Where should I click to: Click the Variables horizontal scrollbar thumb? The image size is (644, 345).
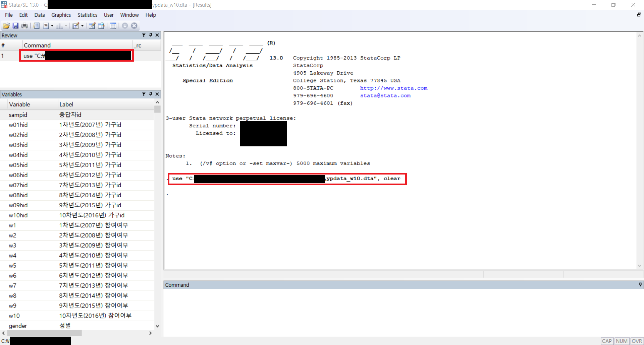click(x=44, y=333)
